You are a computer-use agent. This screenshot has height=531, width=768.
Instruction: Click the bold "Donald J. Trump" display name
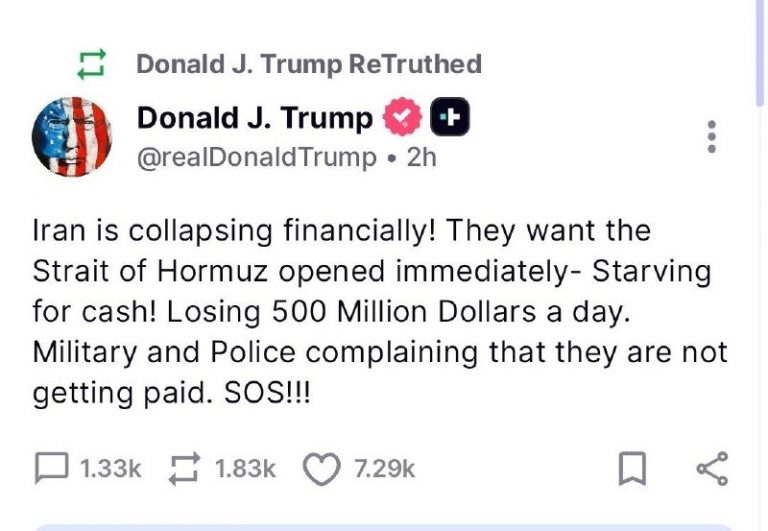(x=254, y=118)
